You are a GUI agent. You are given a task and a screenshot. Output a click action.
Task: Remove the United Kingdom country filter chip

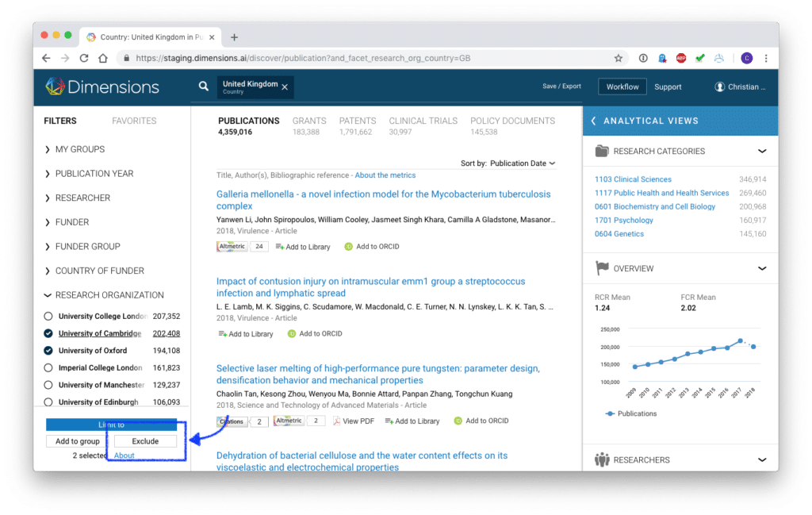pyautogui.click(x=285, y=87)
